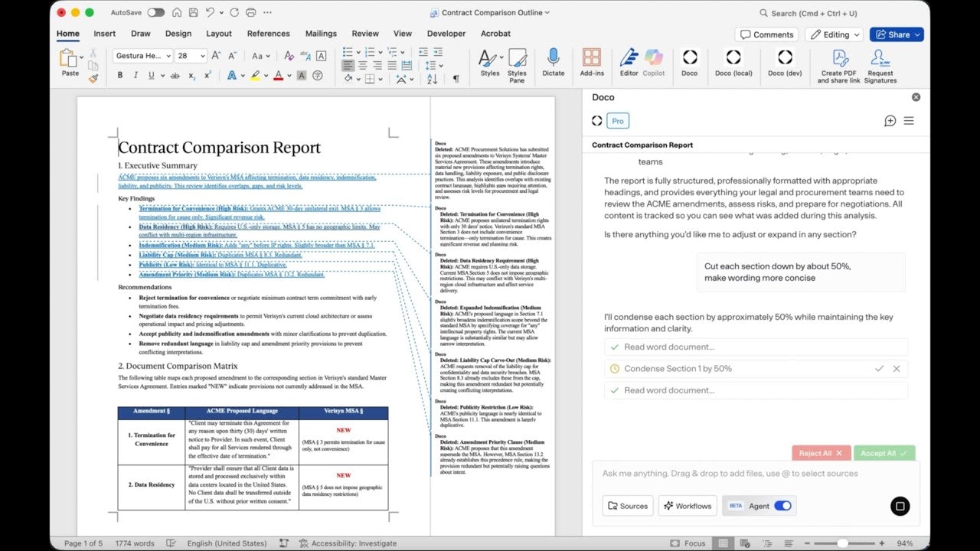This screenshot has height=551, width=980.
Task: Switch to the References tab
Action: tap(268, 34)
